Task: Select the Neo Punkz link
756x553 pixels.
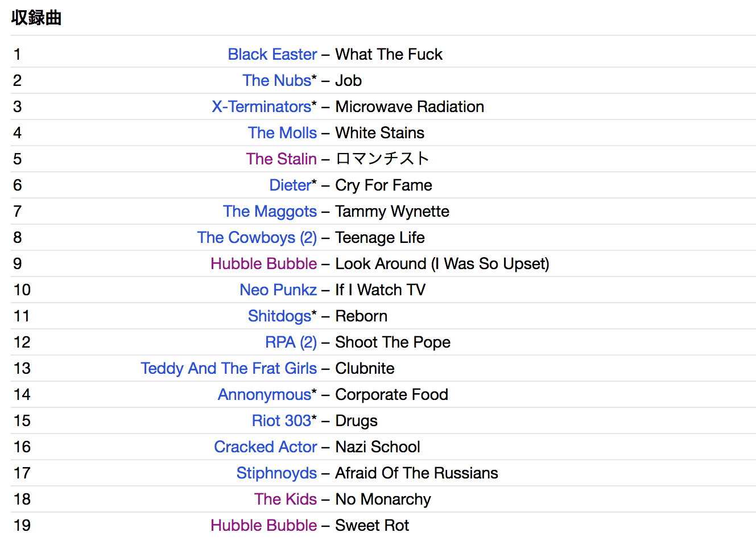Action: 278,290
